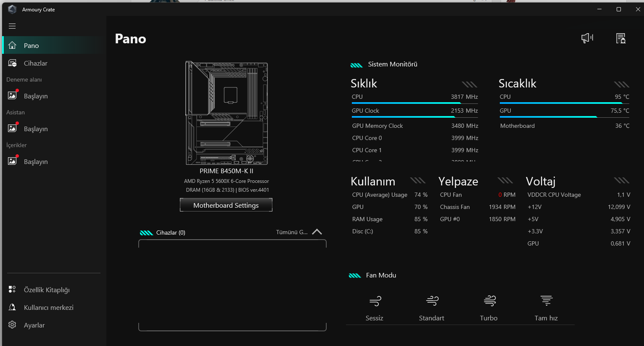Click the CPU frequency progress bar
Image resolution: width=644 pixels, height=346 pixels.
pyautogui.click(x=415, y=103)
